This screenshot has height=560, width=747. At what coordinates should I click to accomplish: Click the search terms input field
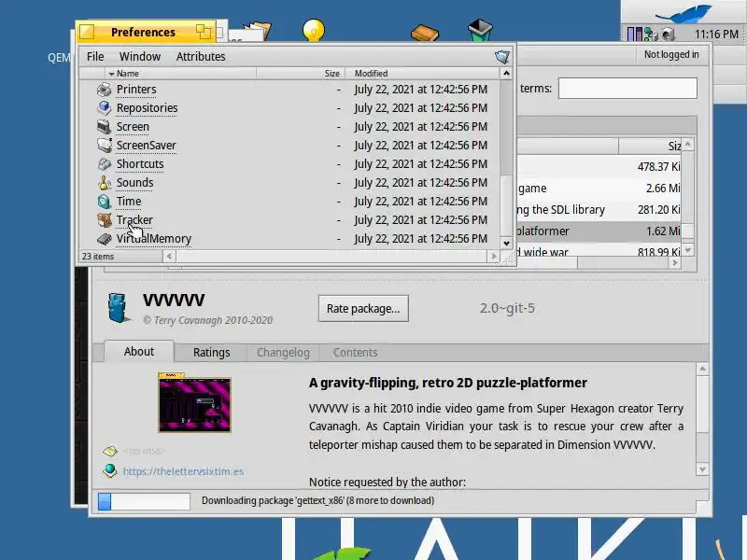[627, 89]
